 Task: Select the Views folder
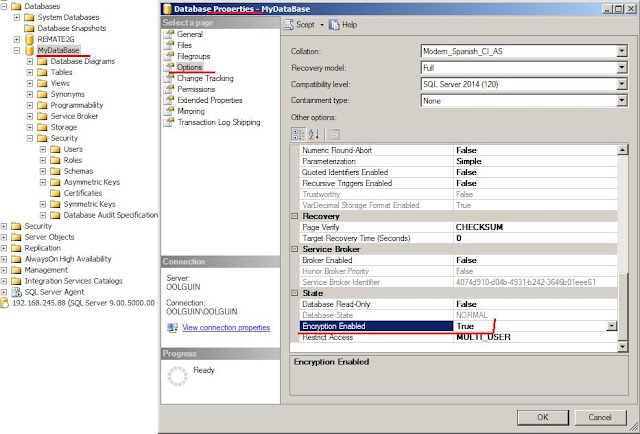pyautogui.click(x=60, y=83)
